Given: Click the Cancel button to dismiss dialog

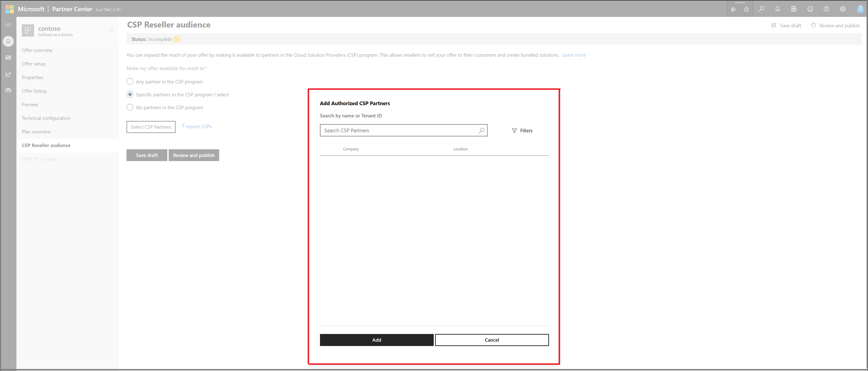Looking at the screenshot, I should coord(491,339).
